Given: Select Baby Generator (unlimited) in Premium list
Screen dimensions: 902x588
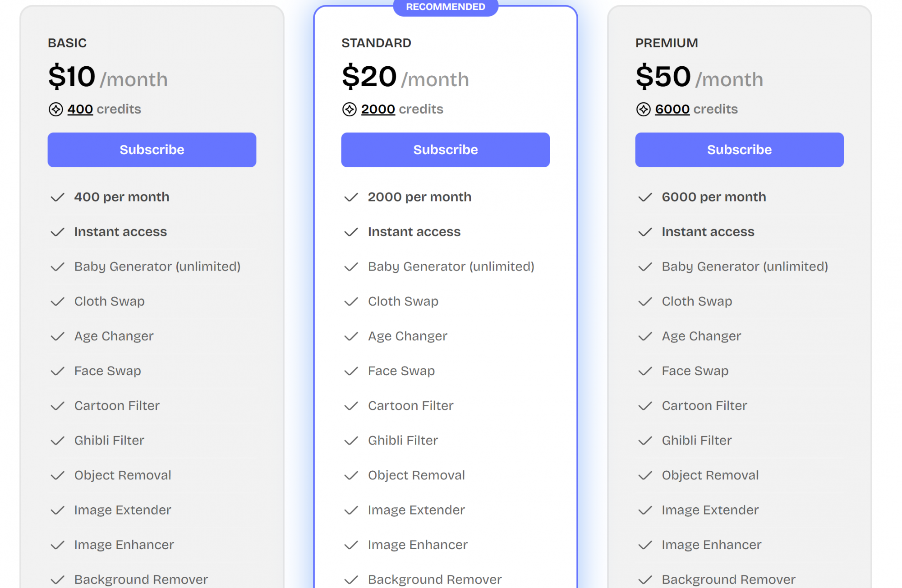Looking at the screenshot, I should point(745,266).
